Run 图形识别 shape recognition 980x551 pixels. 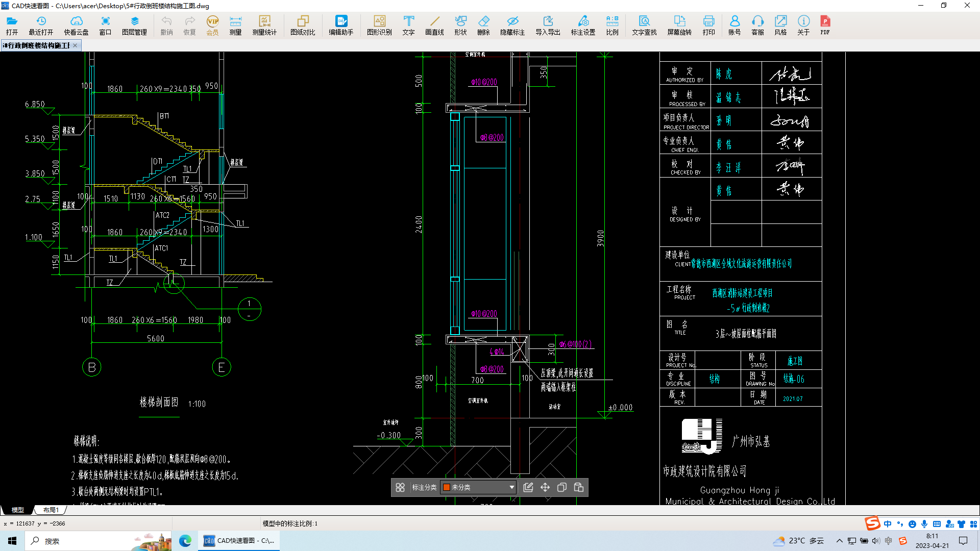[379, 25]
